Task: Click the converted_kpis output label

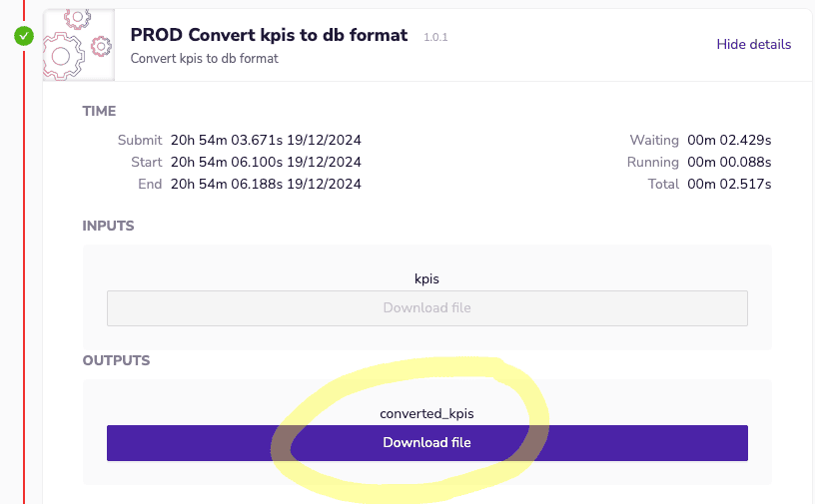Action: coord(426,413)
